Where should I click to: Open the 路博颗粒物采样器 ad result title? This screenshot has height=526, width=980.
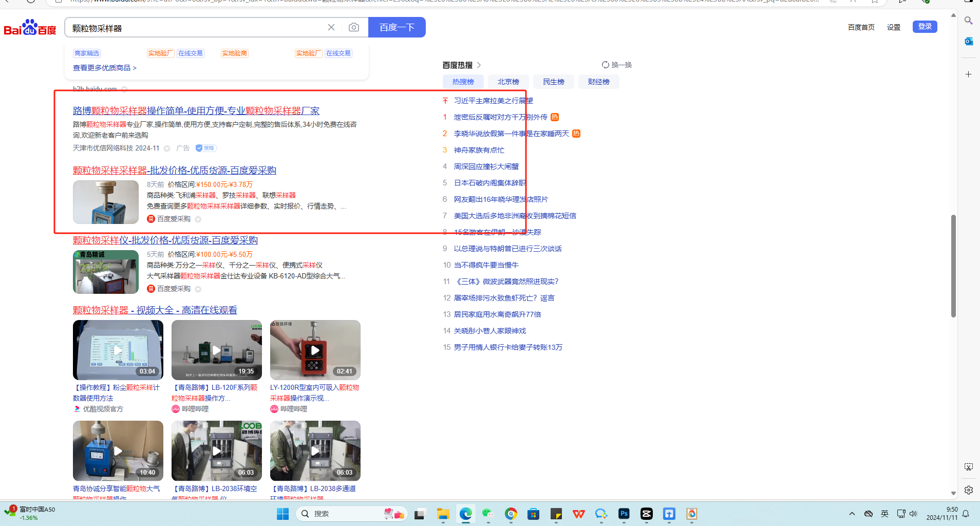pos(196,111)
